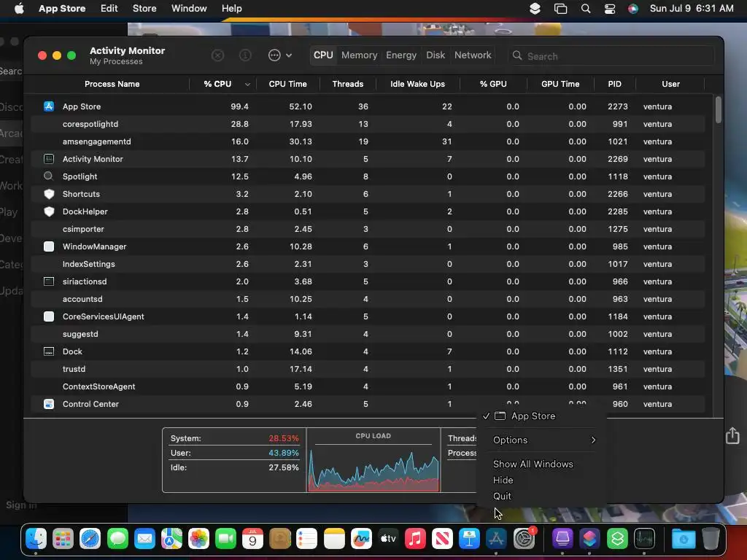Select the DockHelper shield icon

[49, 211]
